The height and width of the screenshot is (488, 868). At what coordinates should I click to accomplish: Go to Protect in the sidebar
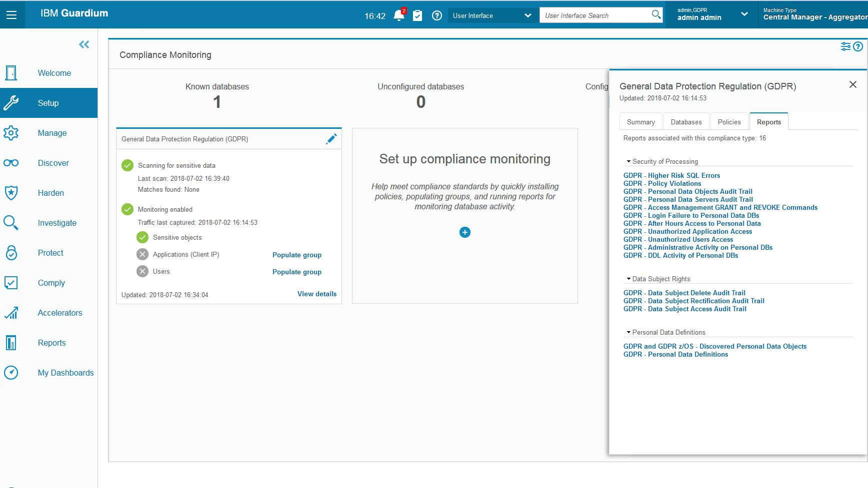pos(50,253)
